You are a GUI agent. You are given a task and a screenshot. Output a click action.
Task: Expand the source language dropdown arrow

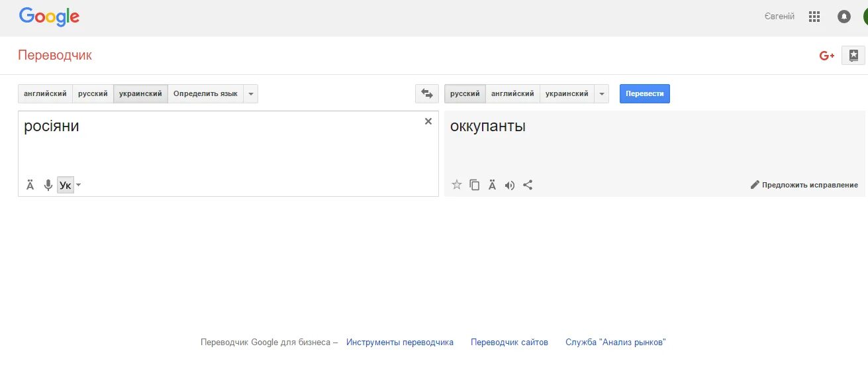coord(251,94)
